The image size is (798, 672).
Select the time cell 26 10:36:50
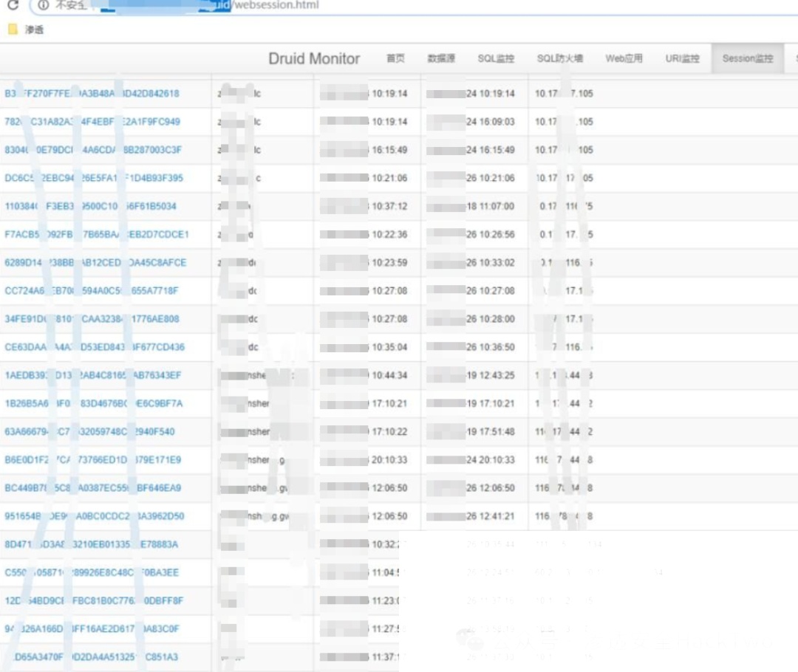tap(491, 347)
